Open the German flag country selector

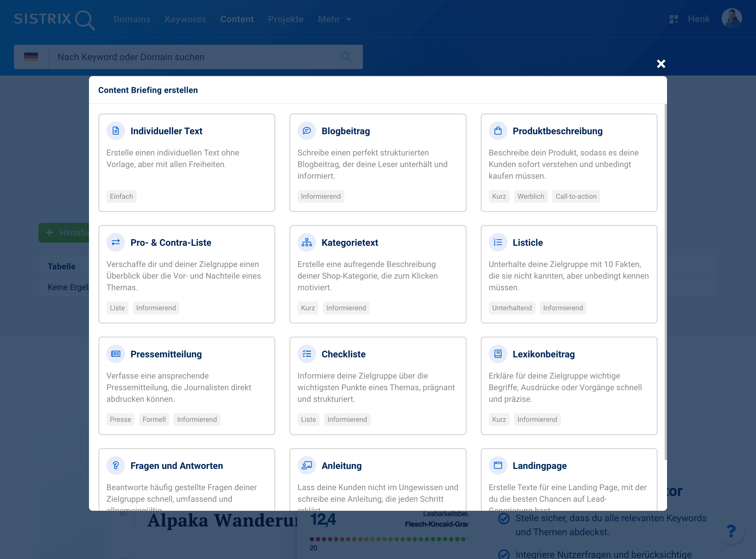(x=31, y=56)
